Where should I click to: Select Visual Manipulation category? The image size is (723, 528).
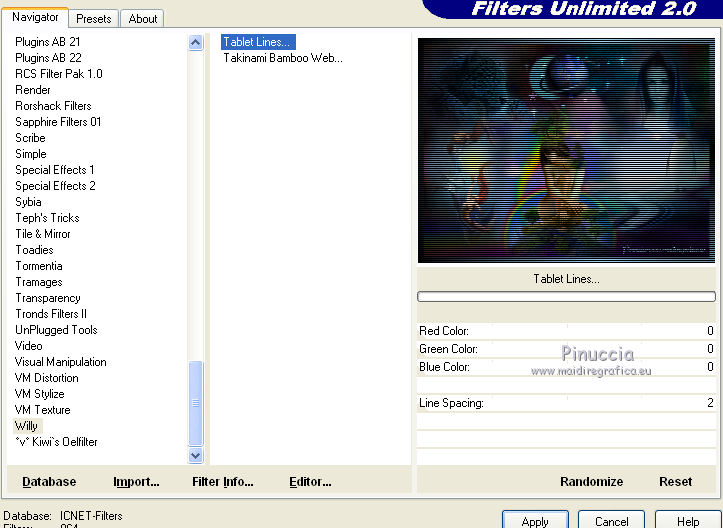coord(60,362)
